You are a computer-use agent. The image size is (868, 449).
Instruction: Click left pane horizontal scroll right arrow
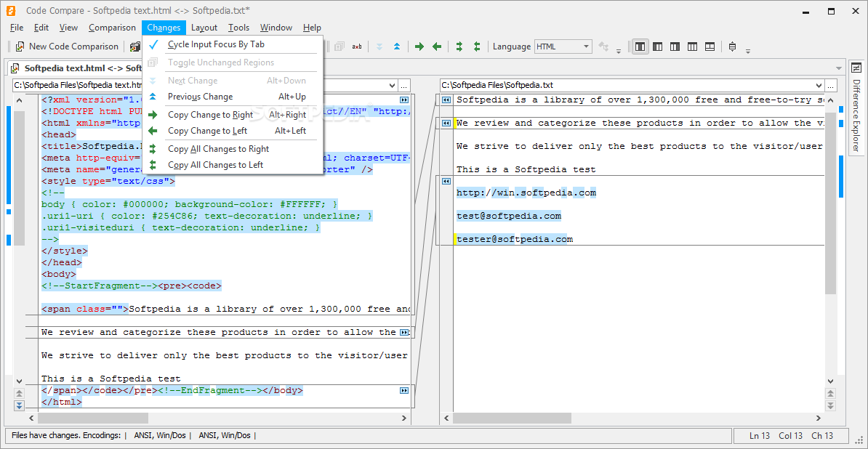404,418
